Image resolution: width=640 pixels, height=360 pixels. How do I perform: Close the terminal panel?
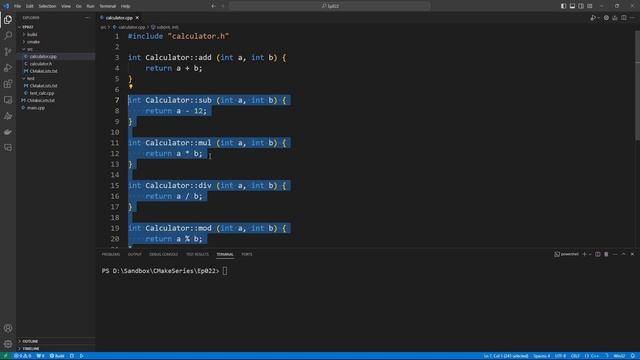pos(632,254)
